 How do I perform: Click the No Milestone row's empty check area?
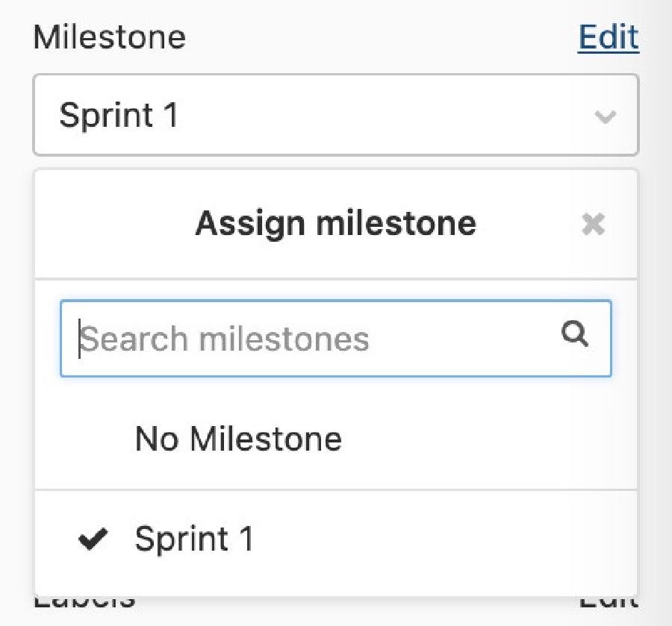(x=93, y=438)
